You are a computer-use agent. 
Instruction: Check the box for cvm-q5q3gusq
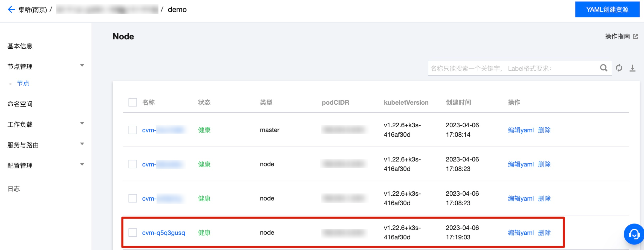[x=133, y=233]
